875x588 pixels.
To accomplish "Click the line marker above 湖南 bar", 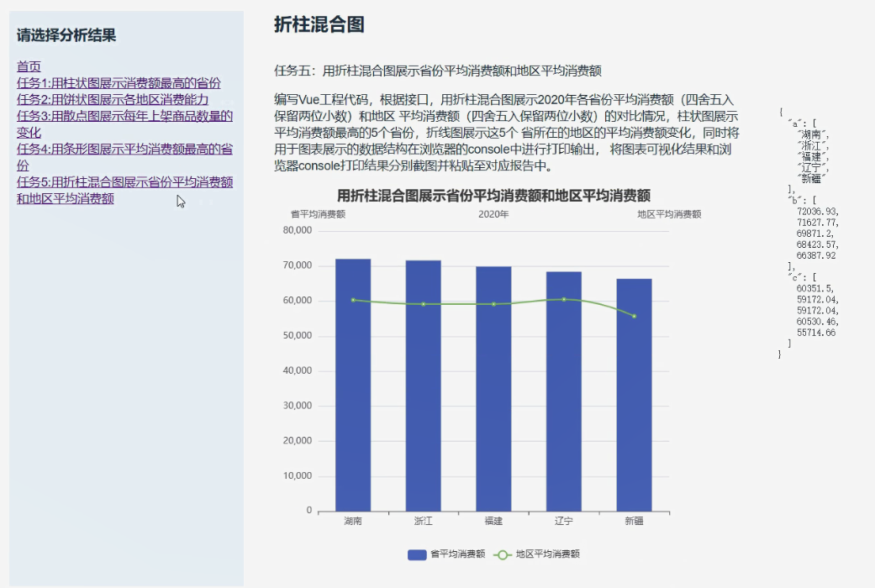I will (x=353, y=300).
